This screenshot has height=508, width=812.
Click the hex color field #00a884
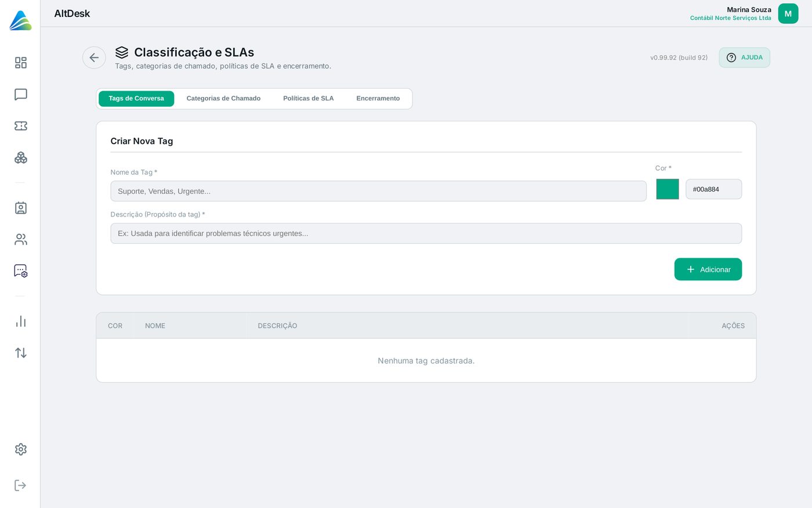(x=713, y=189)
